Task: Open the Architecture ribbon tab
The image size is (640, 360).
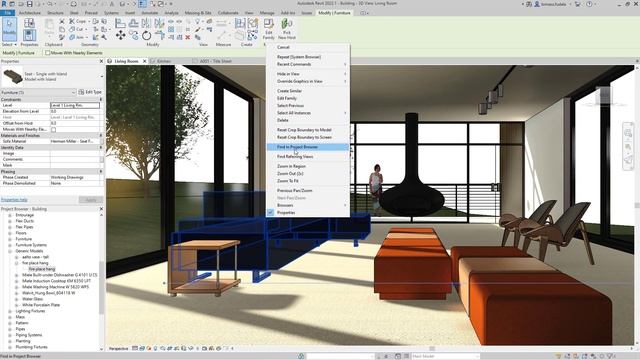Action: (30, 13)
